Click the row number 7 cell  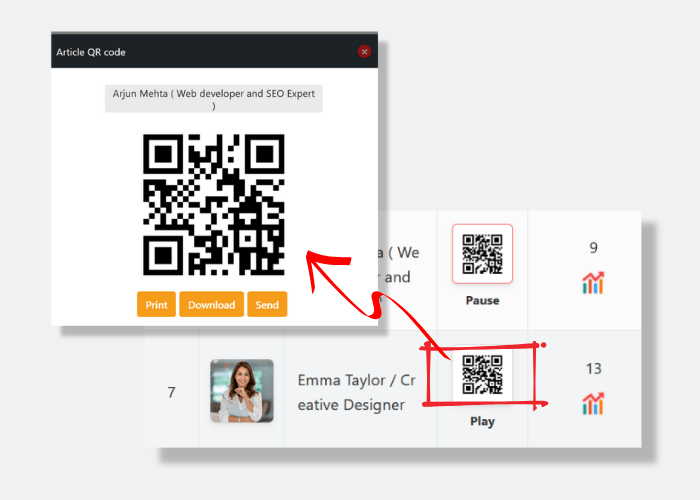click(171, 392)
